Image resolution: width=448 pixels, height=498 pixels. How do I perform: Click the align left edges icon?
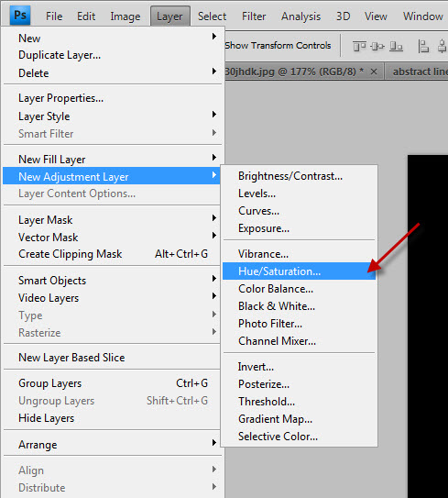(423, 47)
